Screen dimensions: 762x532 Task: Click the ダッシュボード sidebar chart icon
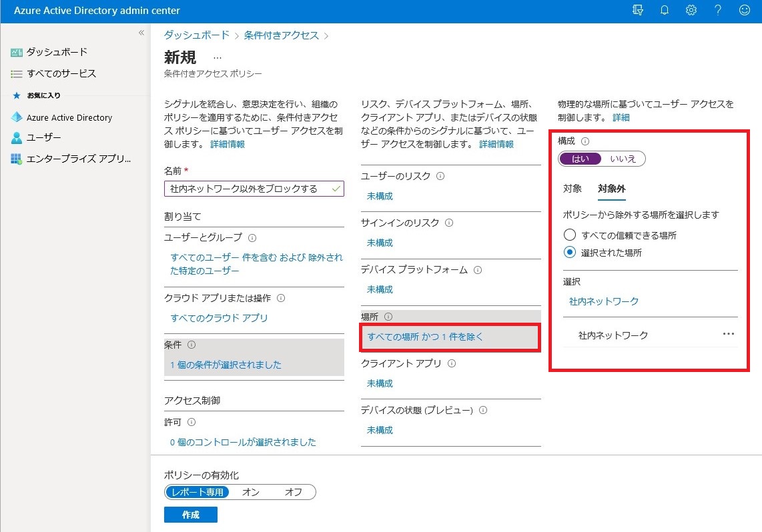tap(17, 53)
